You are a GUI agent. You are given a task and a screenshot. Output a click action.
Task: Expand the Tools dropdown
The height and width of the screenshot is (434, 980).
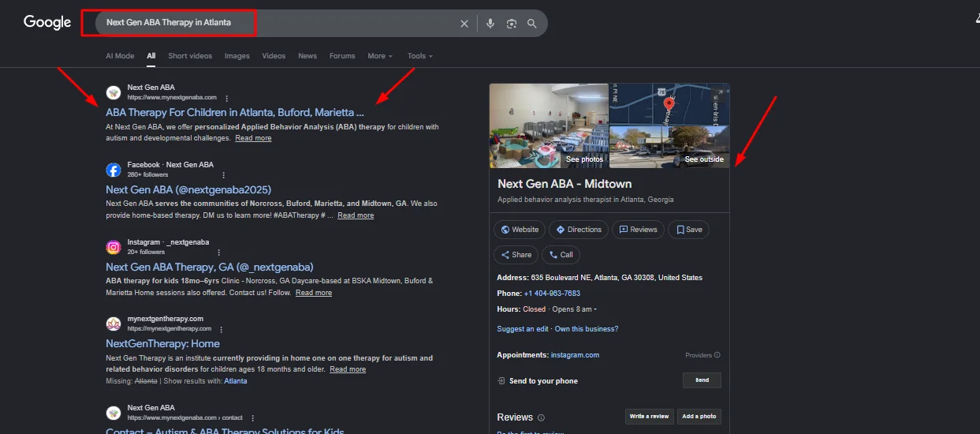coord(419,56)
